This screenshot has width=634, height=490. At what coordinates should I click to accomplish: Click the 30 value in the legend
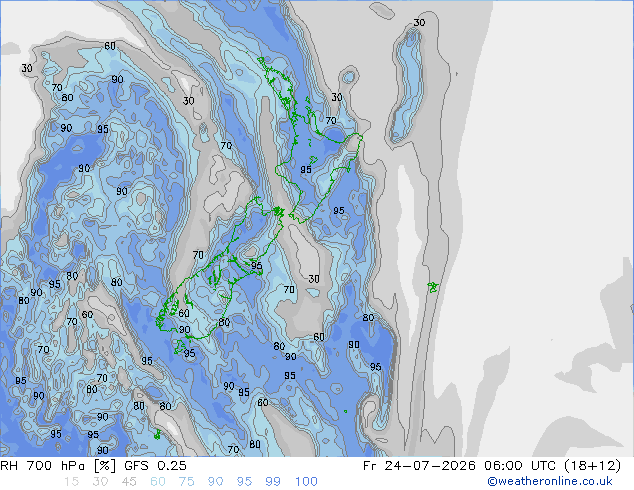100,482
